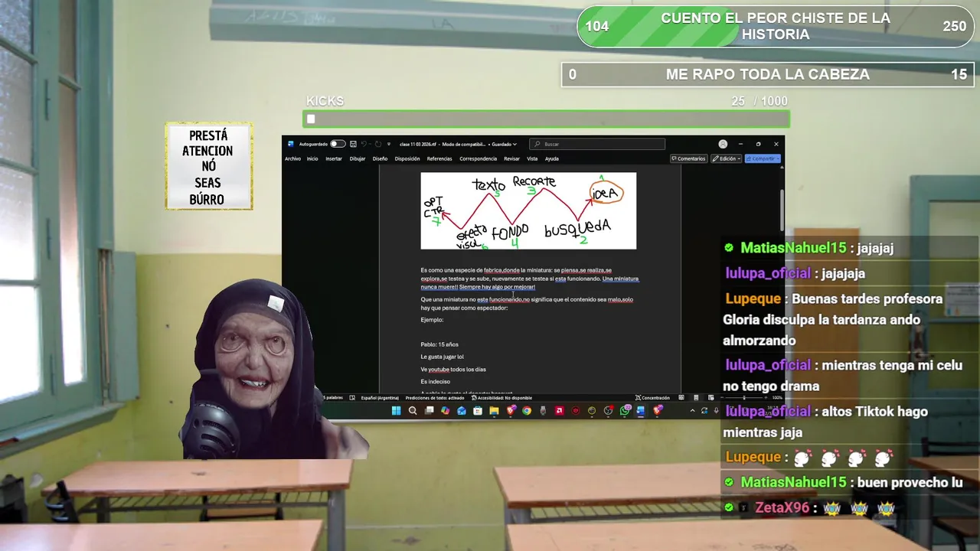The height and width of the screenshot is (551, 980).
Task: Click Accesibilidad: No disponible status
Action: (501, 398)
